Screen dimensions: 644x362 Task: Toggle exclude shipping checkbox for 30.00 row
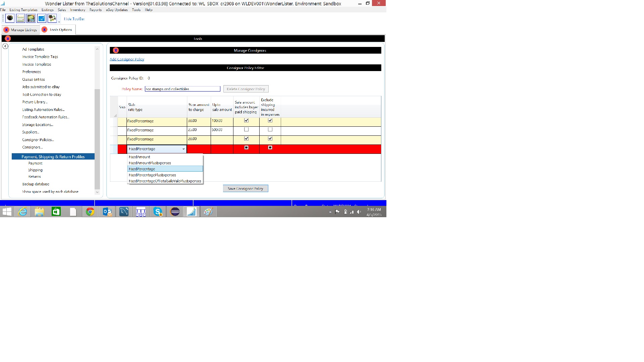pyautogui.click(x=270, y=120)
